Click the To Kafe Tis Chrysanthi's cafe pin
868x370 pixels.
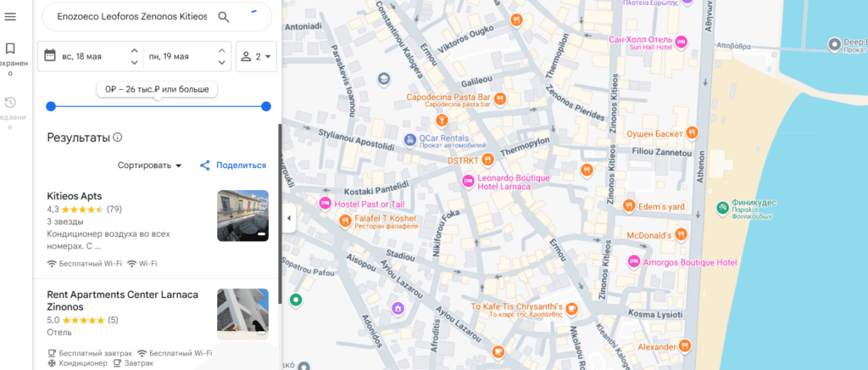tap(572, 309)
